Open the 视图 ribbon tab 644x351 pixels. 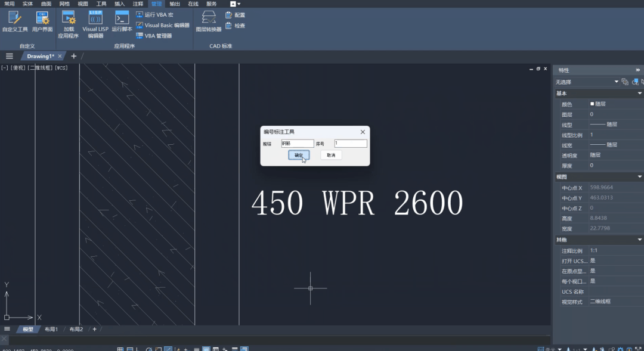tap(82, 4)
